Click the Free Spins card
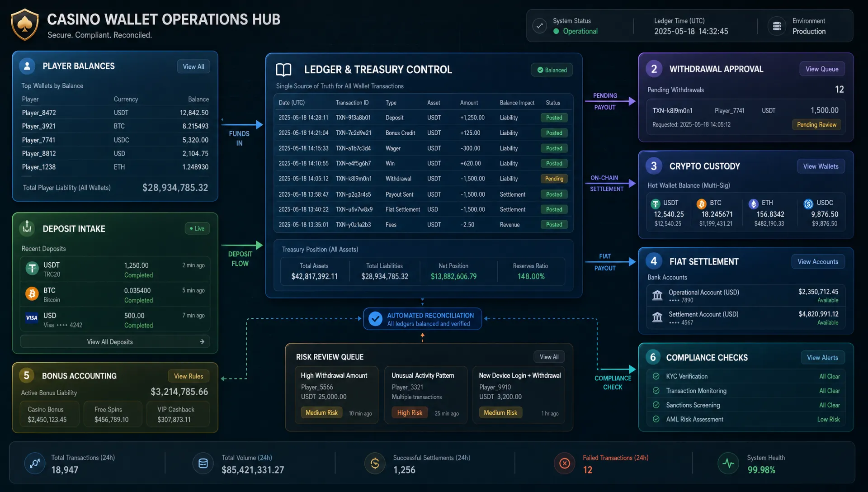This screenshot has height=492, width=868. pyautogui.click(x=113, y=414)
